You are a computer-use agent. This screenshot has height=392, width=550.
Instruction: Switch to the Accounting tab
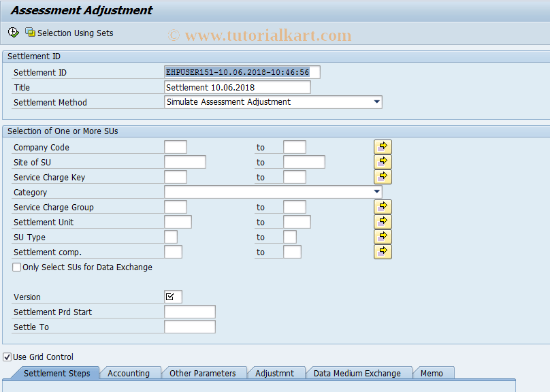(131, 373)
